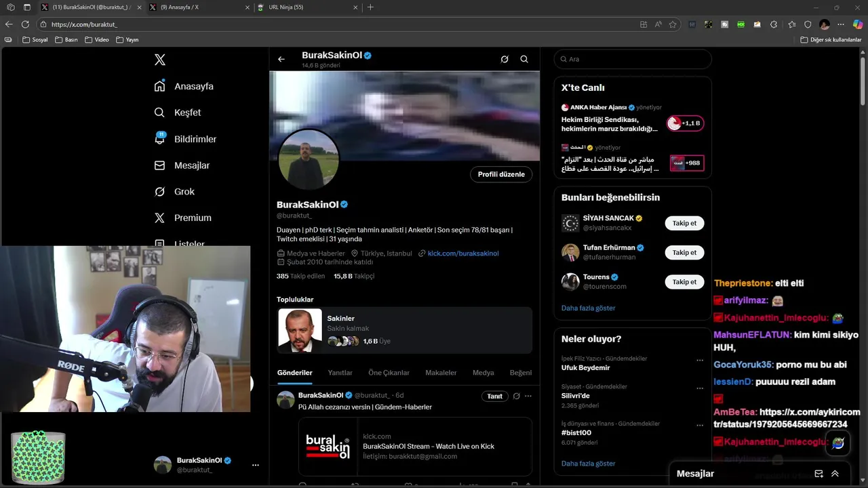Click Grok icon in the profile header
868x488 pixels.
tap(505, 59)
